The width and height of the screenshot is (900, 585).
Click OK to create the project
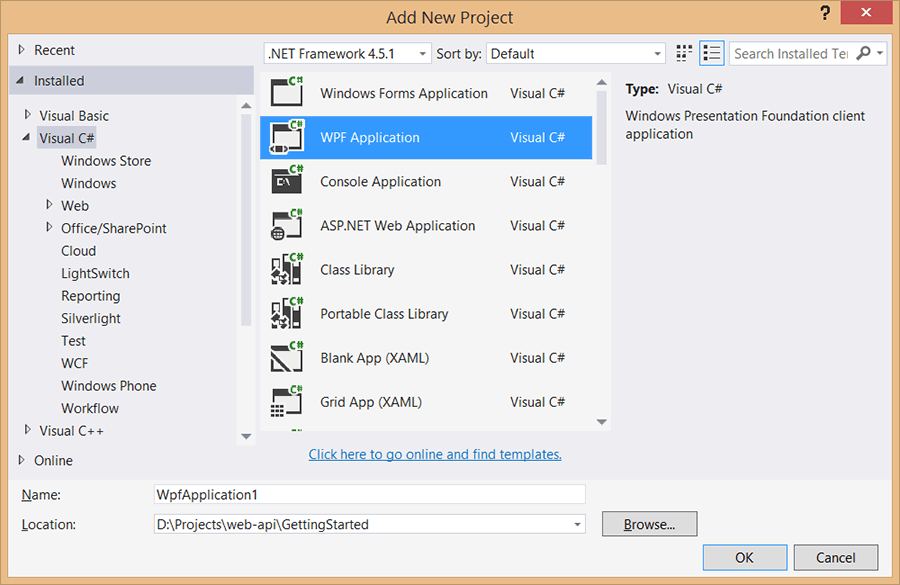(744, 557)
